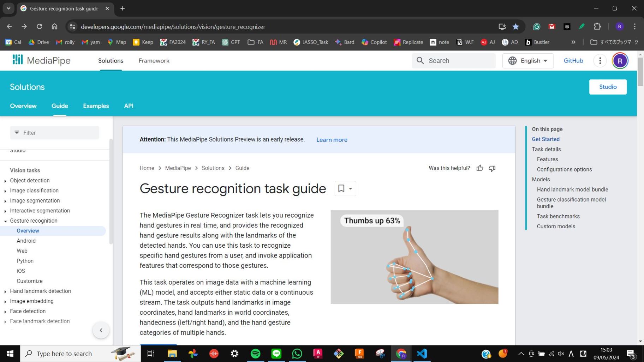Expand the Hand landmark detection section
The image size is (644, 362).
click(5, 291)
